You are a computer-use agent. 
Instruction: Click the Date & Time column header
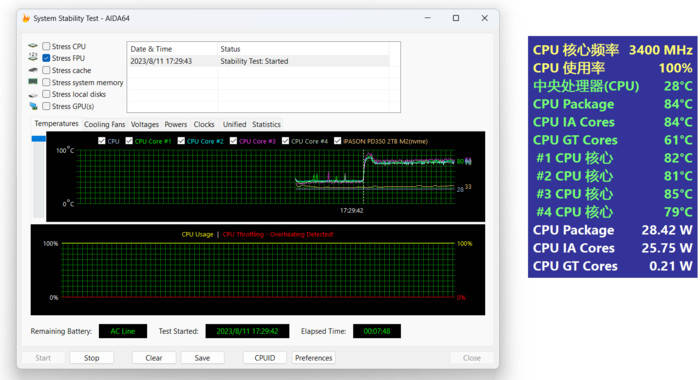172,49
